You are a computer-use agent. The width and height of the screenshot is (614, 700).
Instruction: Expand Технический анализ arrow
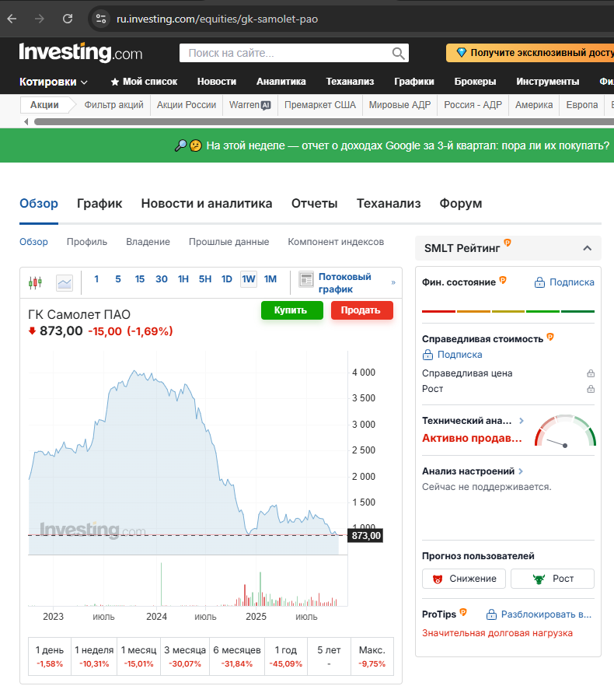point(522,421)
